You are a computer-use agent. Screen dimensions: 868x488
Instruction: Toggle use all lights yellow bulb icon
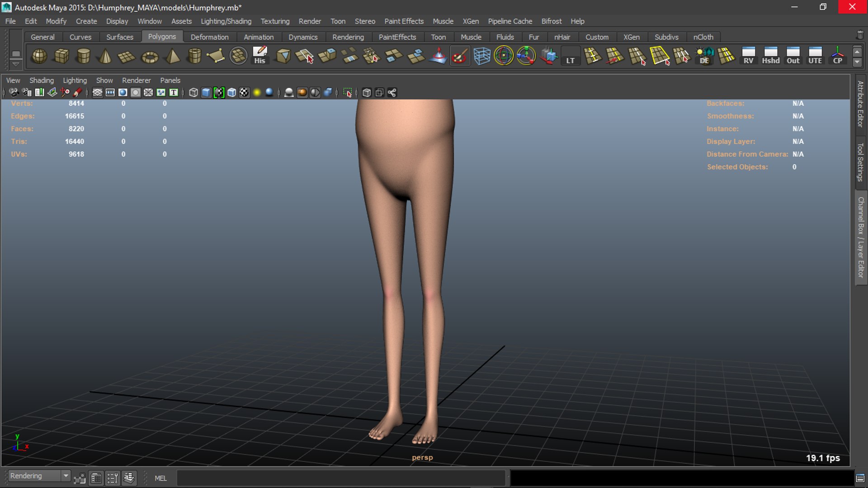(257, 93)
